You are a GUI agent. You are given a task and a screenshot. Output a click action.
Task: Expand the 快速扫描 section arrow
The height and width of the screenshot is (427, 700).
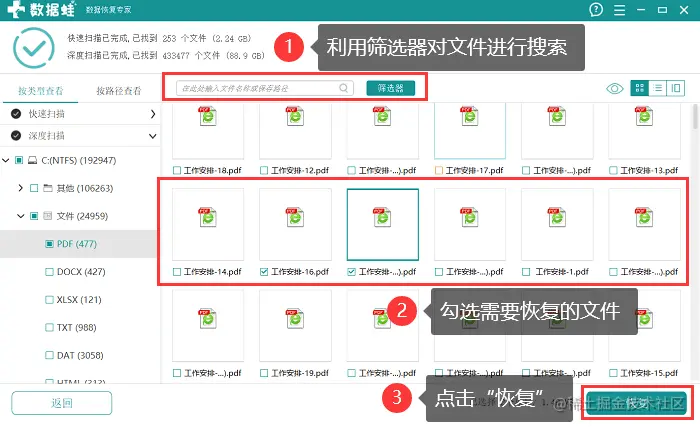point(153,114)
